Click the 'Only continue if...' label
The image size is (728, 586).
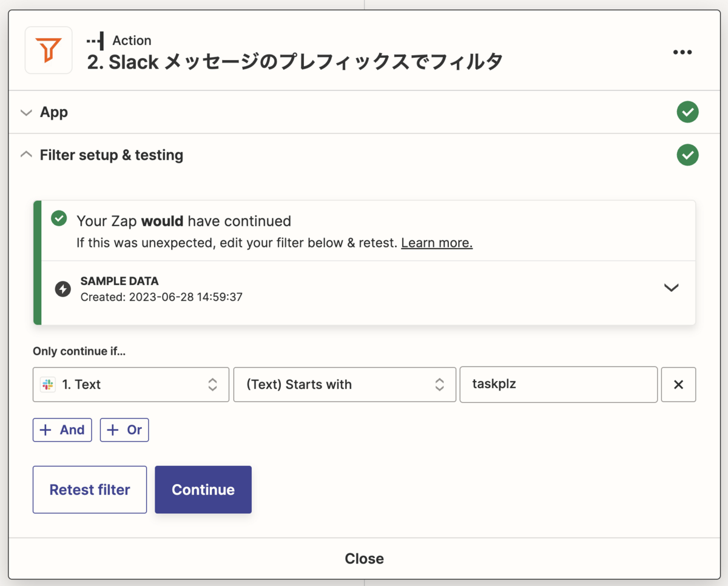tap(79, 351)
